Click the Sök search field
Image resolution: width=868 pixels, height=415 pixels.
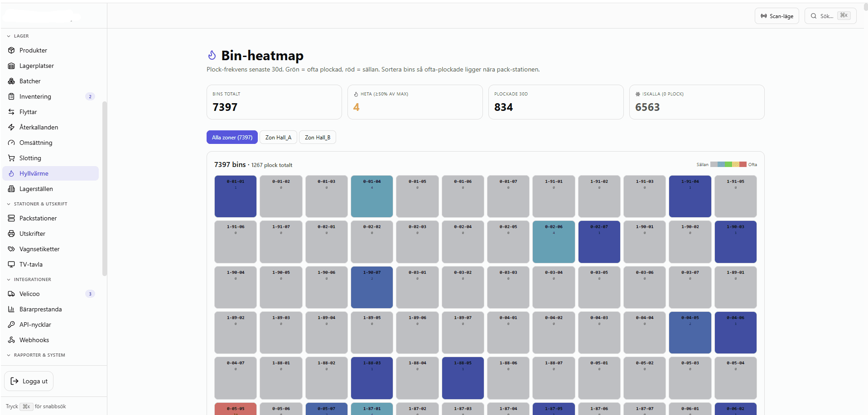click(x=830, y=16)
